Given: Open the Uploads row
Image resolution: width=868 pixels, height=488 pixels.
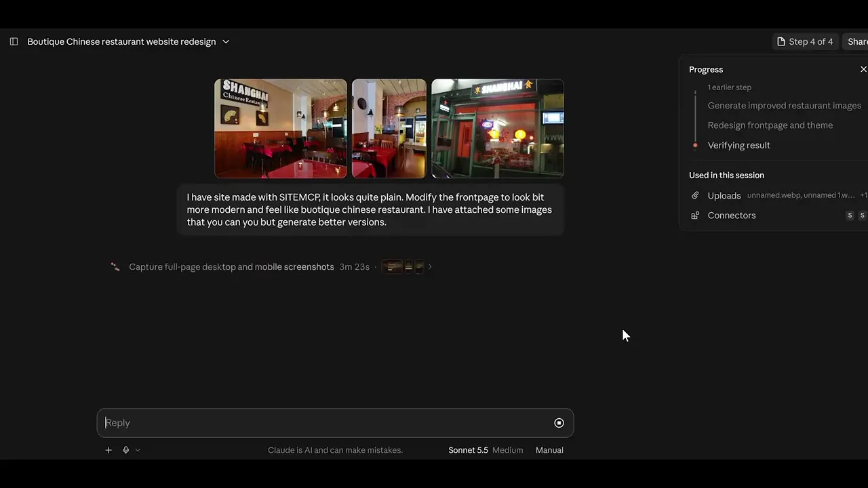Looking at the screenshot, I should point(778,195).
